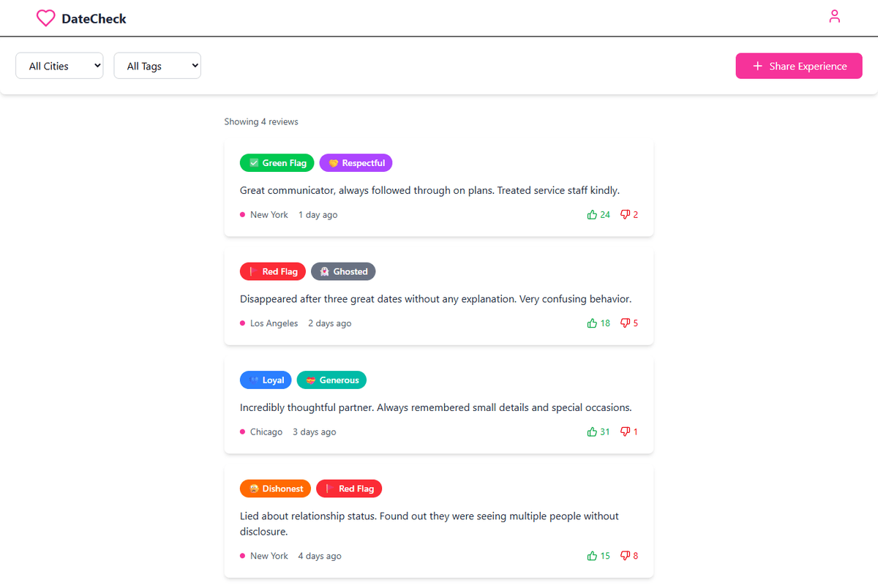Click the Share Experience button
This screenshot has width=878, height=588.
click(799, 66)
